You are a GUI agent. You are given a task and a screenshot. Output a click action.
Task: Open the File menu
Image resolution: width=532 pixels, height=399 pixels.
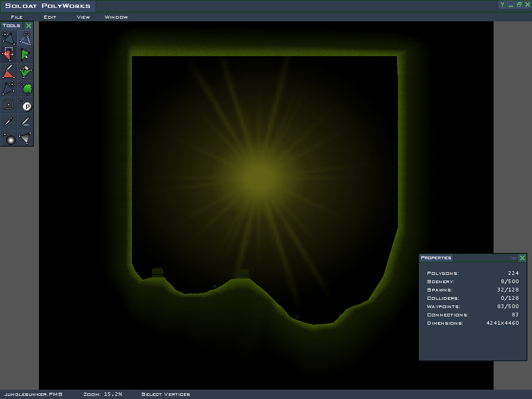pyautogui.click(x=17, y=17)
